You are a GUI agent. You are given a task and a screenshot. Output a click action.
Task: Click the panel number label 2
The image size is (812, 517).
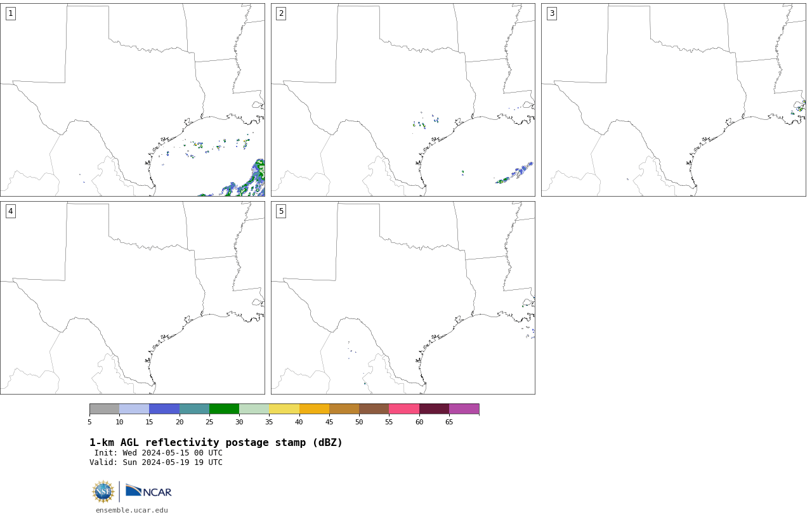[281, 13]
